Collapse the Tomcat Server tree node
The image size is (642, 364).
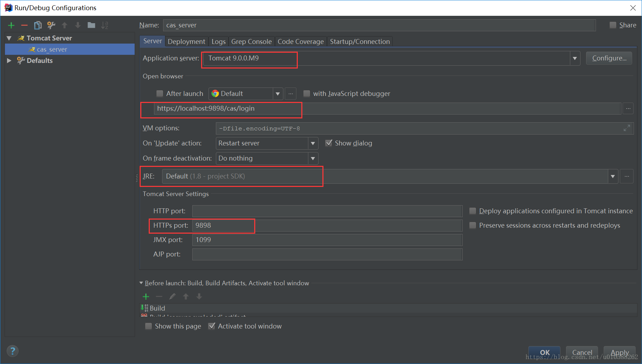9,38
